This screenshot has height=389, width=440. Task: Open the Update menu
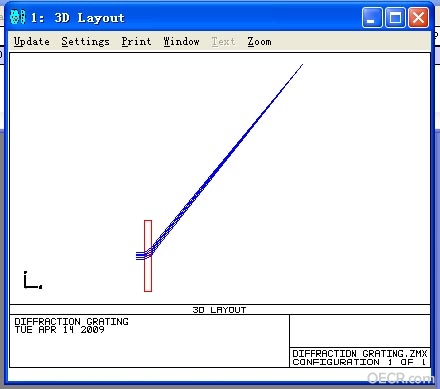(x=32, y=42)
